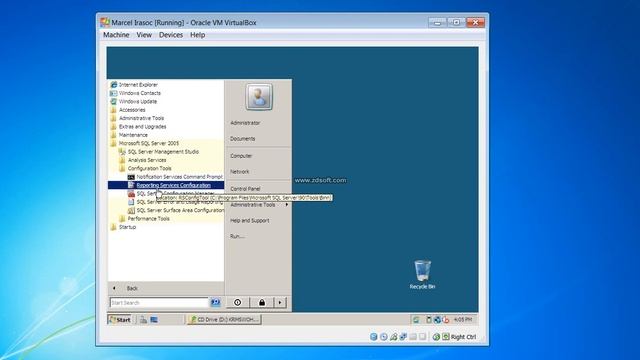Image resolution: width=640 pixels, height=360 pixels.
Task: Click the Start Search input box
Action: [x=159, y=302]
